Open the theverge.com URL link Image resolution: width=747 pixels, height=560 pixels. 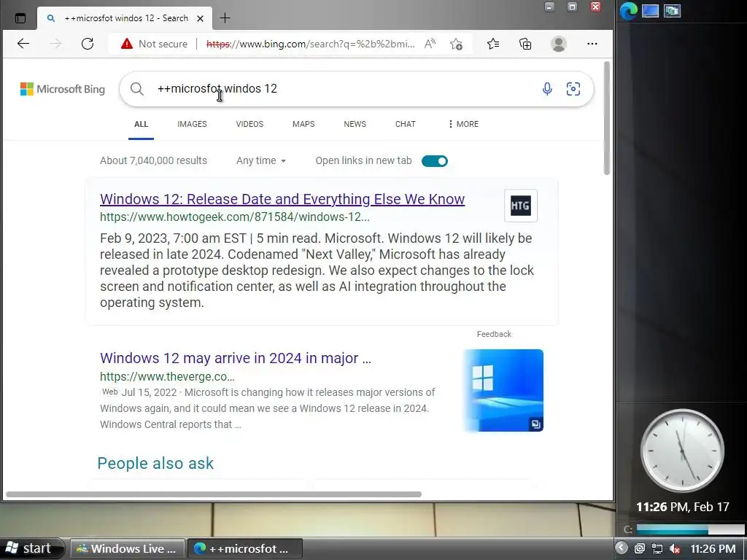[x=167, y=377]
